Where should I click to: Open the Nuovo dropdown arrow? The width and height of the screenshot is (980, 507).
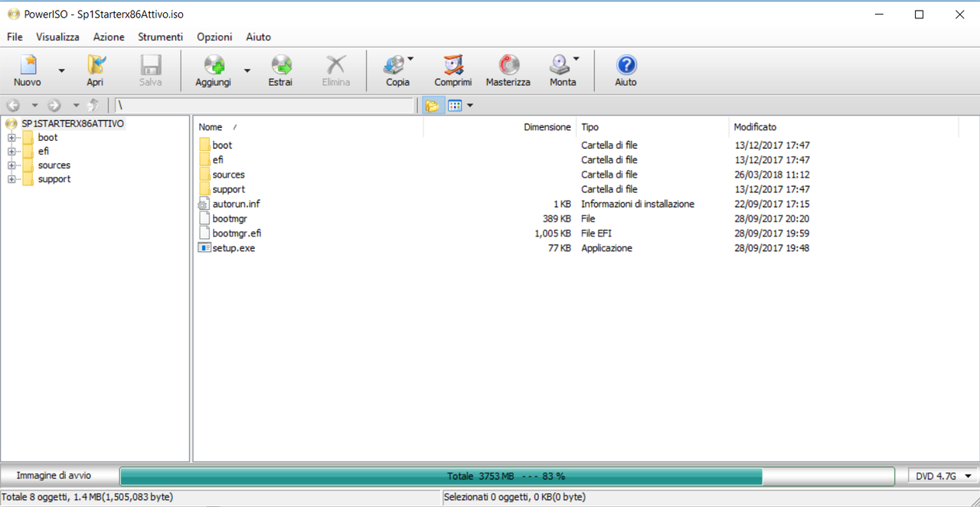pos(61,70)
